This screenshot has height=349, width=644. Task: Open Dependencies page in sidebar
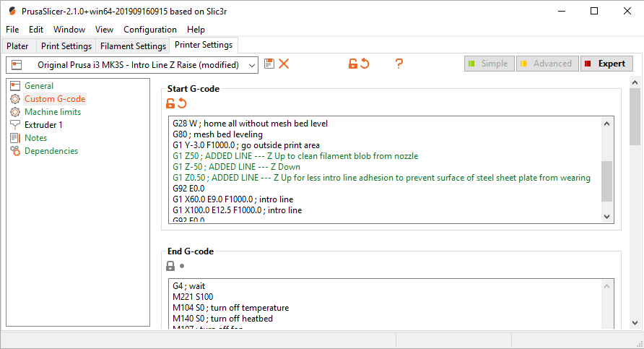tap(51, 151)
